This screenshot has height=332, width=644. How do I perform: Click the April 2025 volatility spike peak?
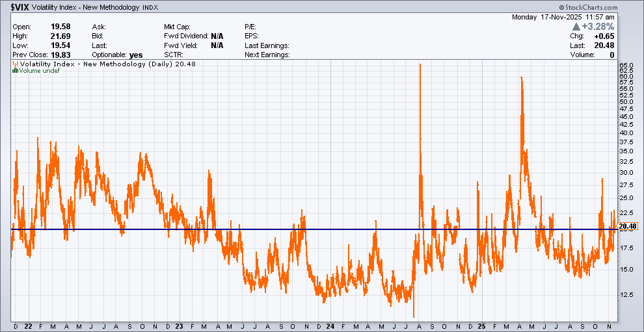click(521, 78)
